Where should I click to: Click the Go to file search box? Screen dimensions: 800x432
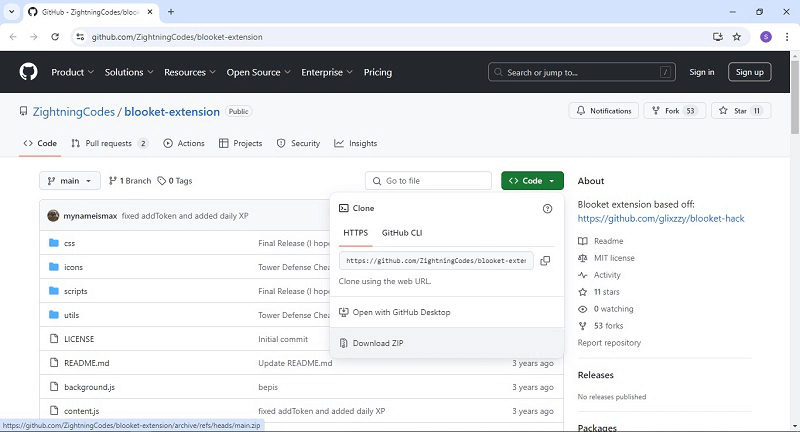point(428,181)
